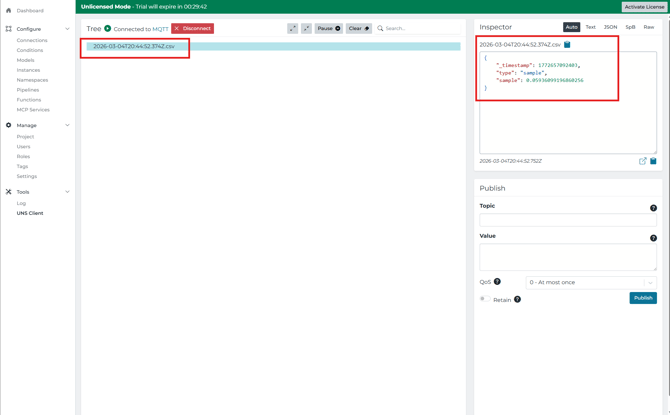This screenshot has width=670, height=415.
Task: Open Conditions in sidebar
Action: [x=30, y=50]
